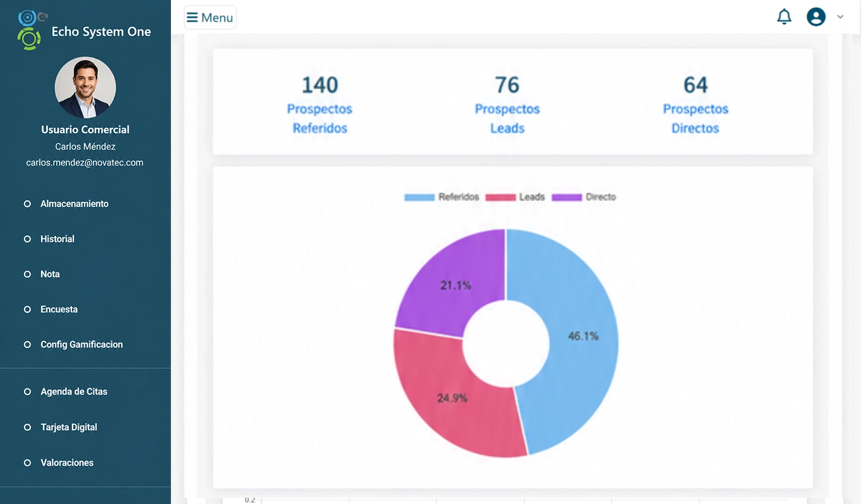The image size is (861, 504).
Task: Toggle the Leads legend red swatch
Action: click(x=500, y=197)
